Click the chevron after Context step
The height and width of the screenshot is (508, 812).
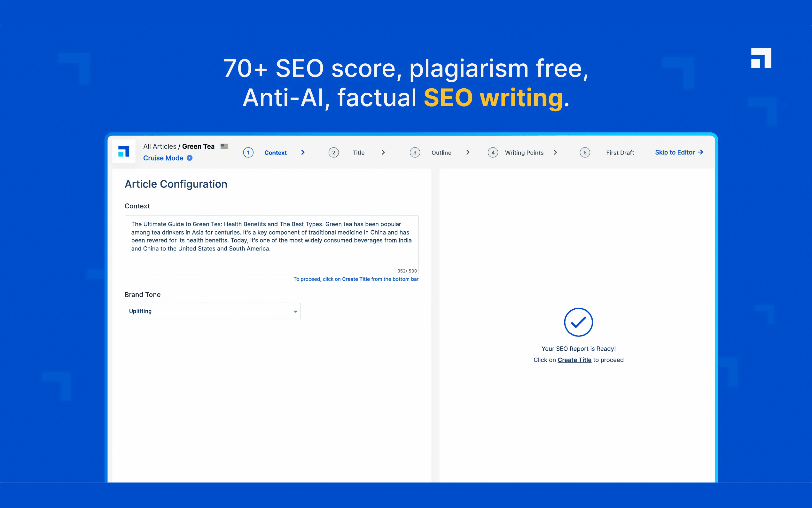tap(303, 153)
